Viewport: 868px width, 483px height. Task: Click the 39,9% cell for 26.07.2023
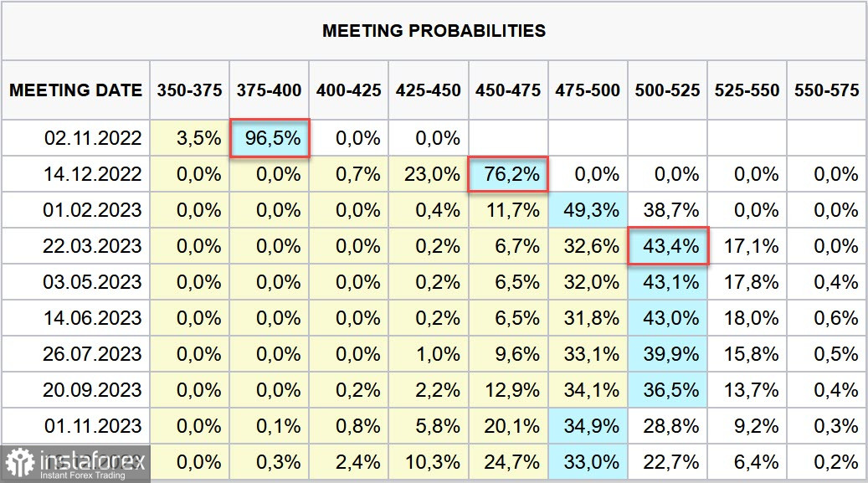tap(668, 353)
